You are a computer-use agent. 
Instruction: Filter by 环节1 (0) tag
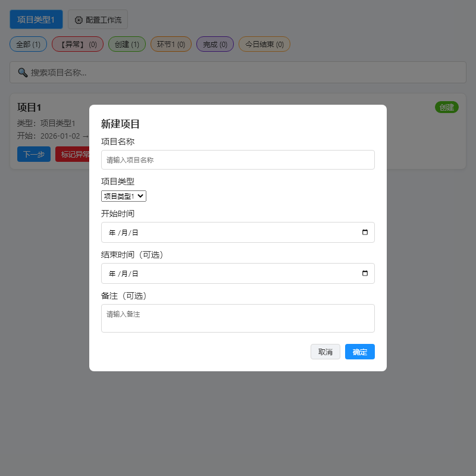click(171, 44)
